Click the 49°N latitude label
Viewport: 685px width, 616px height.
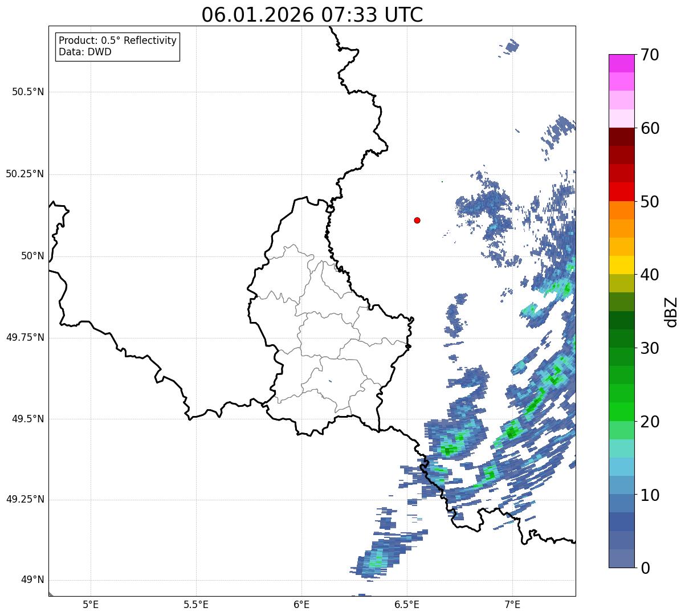pyautogui.click(x=32, y=580)
